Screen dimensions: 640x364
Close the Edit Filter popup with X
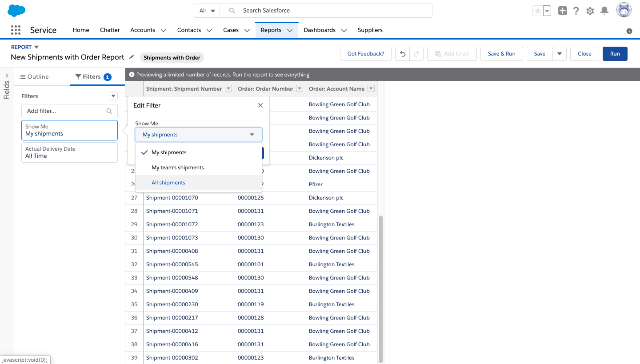point(260,105)
